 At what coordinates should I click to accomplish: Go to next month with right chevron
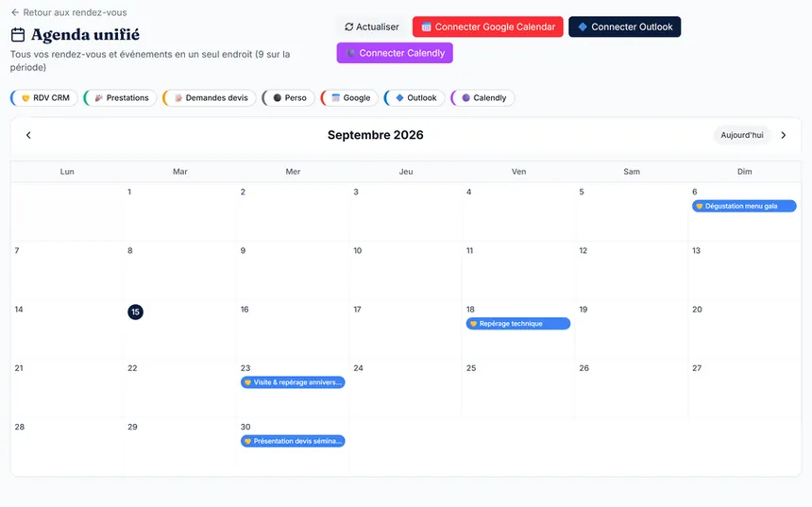click(784, 135)
